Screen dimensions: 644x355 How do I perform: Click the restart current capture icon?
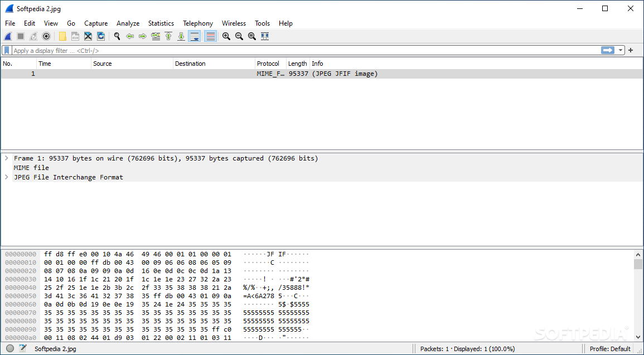click(33, 37)
